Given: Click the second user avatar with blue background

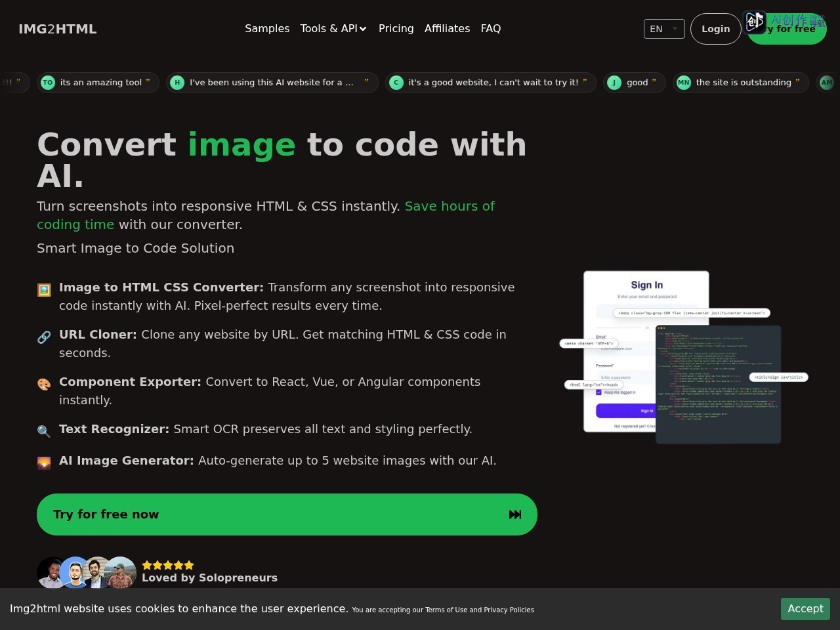Looking at the screenshot, I should click(x=75, y=573).
